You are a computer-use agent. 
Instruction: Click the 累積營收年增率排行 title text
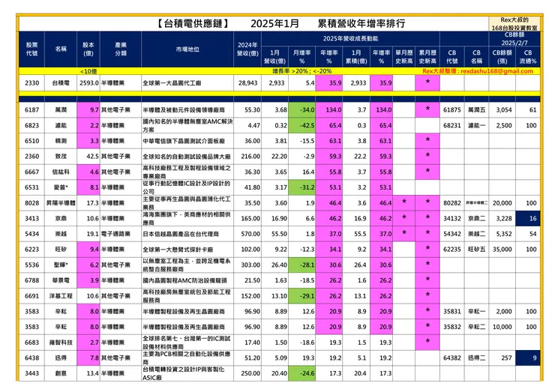coord(361,23)
